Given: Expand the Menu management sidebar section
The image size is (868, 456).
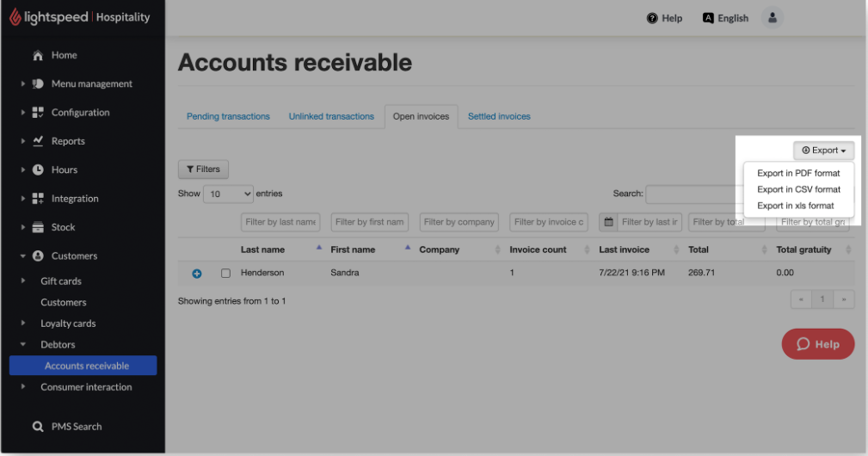Looking at the screenshot, I should pos(23,84).
